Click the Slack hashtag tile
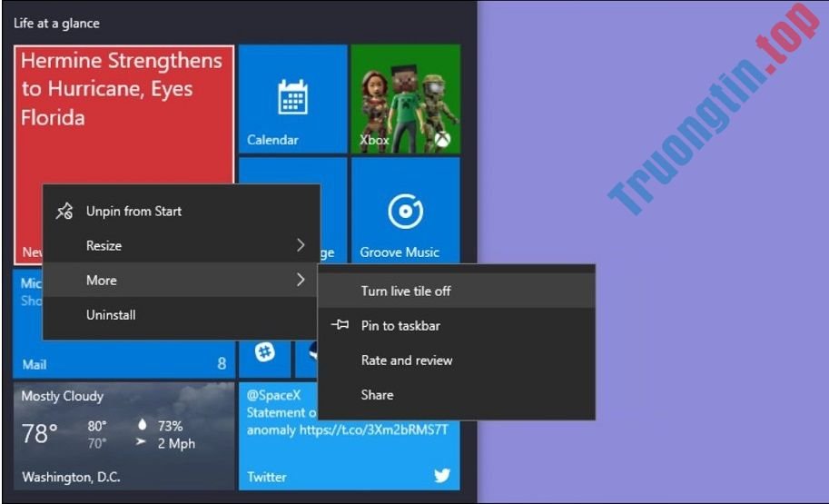 (264, 353)
